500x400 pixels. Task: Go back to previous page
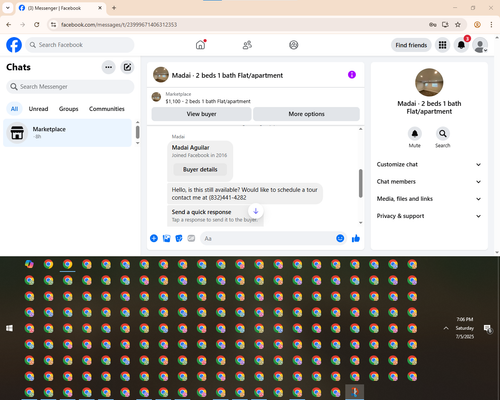pos(9,25)
